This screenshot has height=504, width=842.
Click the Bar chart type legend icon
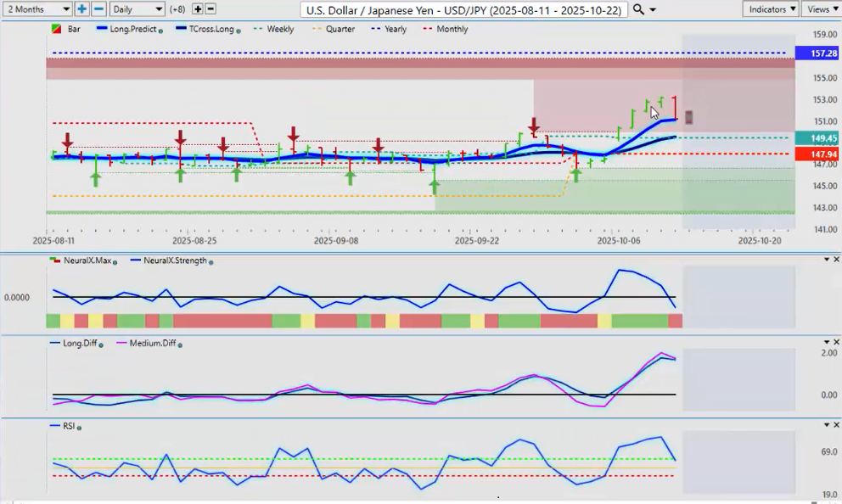(56, 30)
